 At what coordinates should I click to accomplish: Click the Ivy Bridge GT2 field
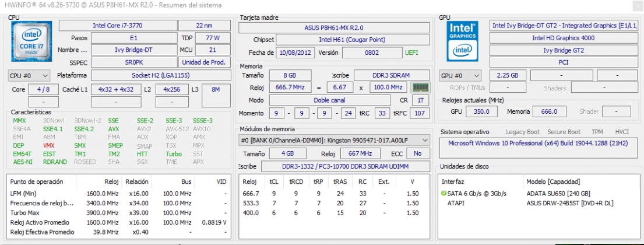(563, 50)
